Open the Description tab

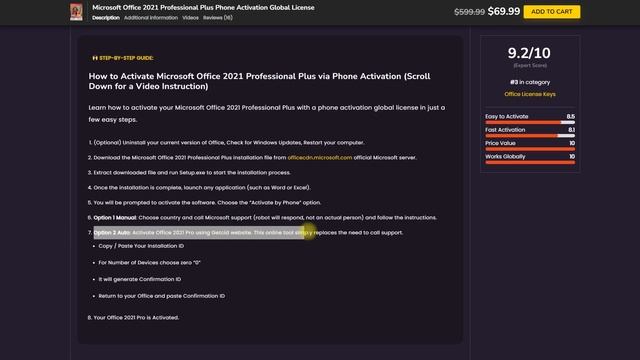[x=106, y=18]
